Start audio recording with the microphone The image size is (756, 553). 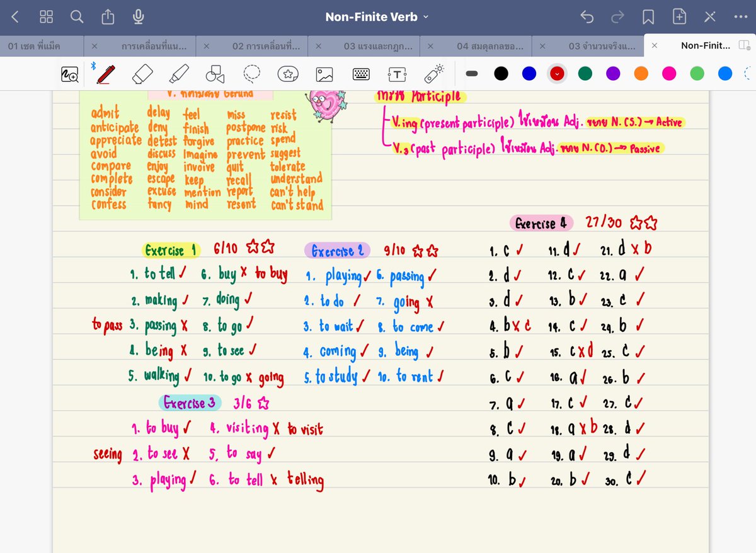click(x=139, y=17)
